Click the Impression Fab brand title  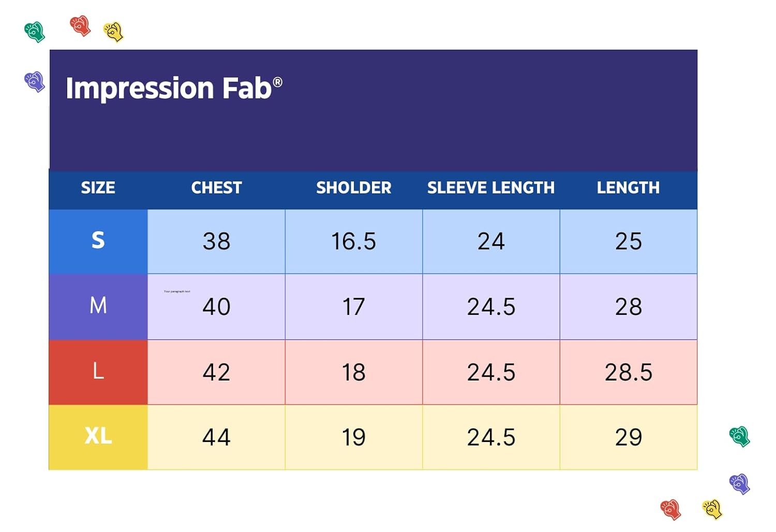174,88
